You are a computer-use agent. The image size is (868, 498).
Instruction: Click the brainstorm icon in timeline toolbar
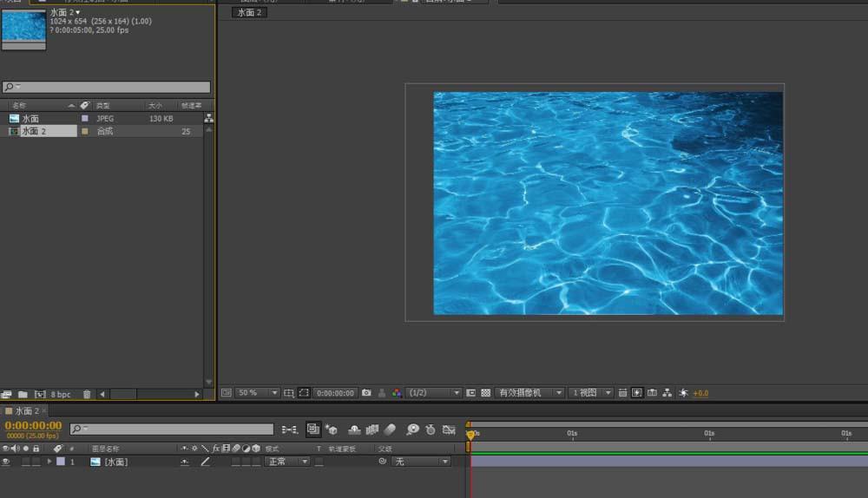(412, 429)
